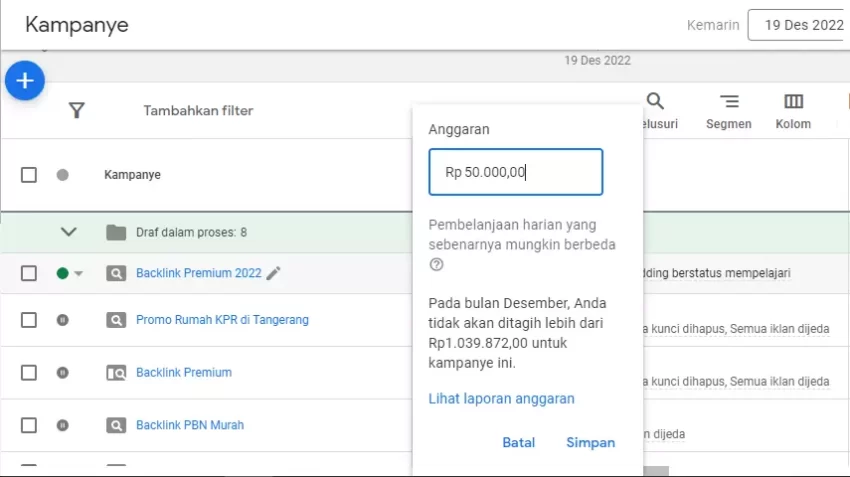Click the Kemarin date label
The width and height of the screenshot is (850, 477).
[713, 25]
